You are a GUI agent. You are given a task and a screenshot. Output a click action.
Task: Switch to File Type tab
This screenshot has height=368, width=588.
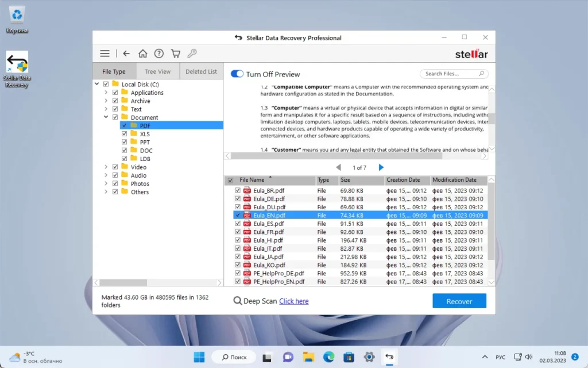pos(114,71)
